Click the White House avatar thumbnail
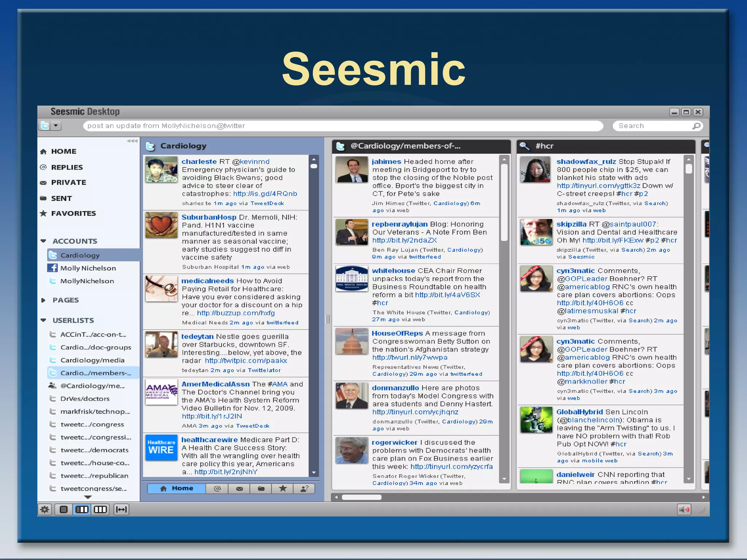747x560 pixels. click(352, 279)
